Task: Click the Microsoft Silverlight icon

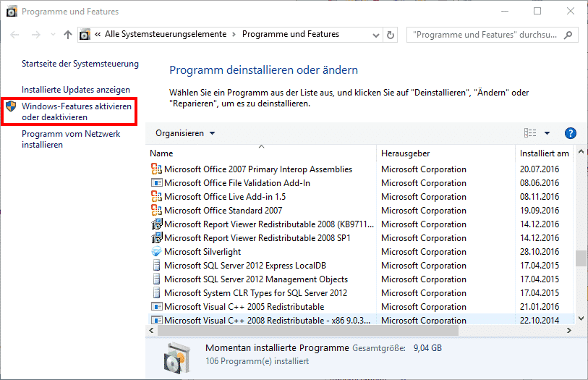Action: pos(156,252)
